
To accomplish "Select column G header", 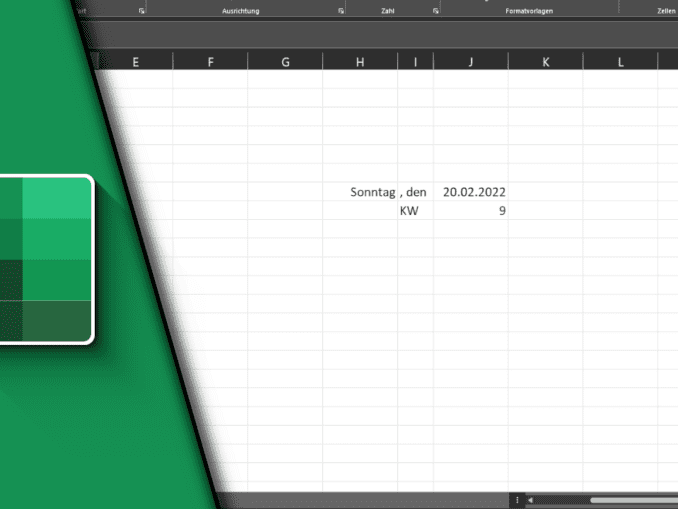I will [285, 62].
